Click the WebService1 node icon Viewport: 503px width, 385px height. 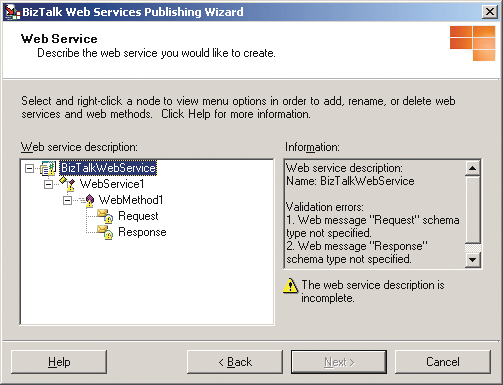(67, 184)
